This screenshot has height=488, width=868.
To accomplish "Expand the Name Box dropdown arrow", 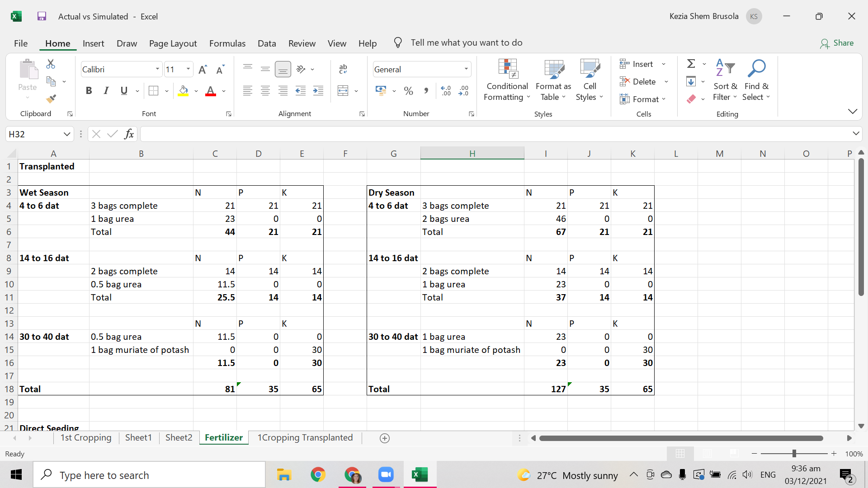I will point(67,134).
